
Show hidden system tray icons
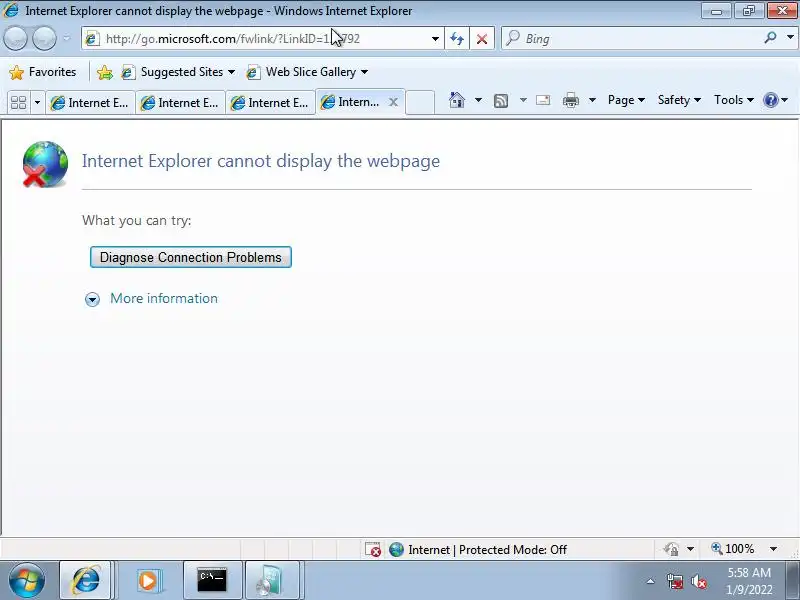coord(651,581)
